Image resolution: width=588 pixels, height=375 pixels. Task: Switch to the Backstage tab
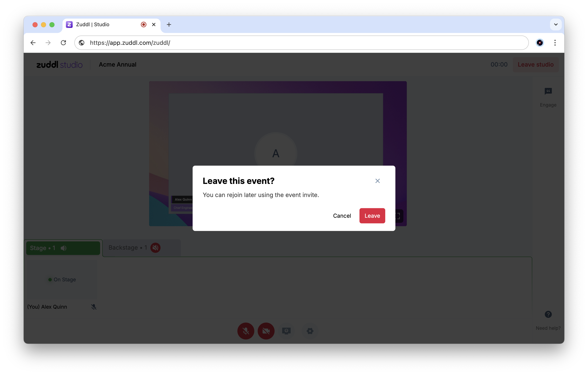pyautogui.click(x=142, y=248)
